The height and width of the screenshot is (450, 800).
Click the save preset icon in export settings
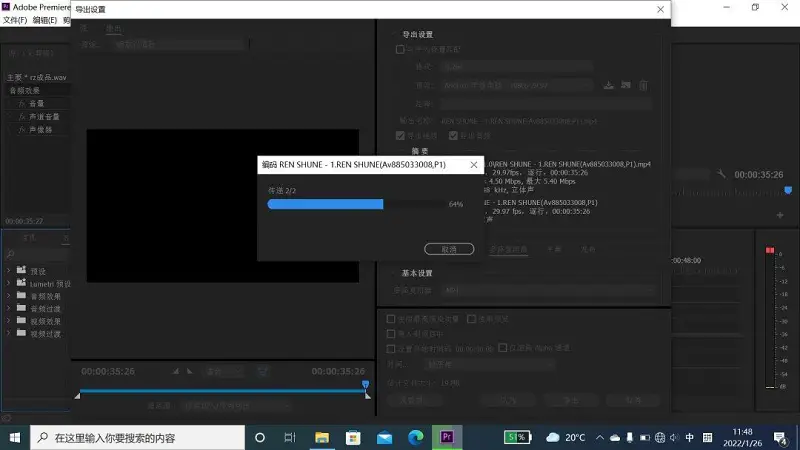609,85
